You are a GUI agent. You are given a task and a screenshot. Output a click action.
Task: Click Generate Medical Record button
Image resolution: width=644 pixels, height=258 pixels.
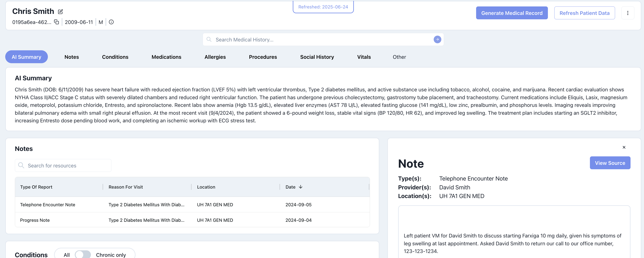coord(512,13)
